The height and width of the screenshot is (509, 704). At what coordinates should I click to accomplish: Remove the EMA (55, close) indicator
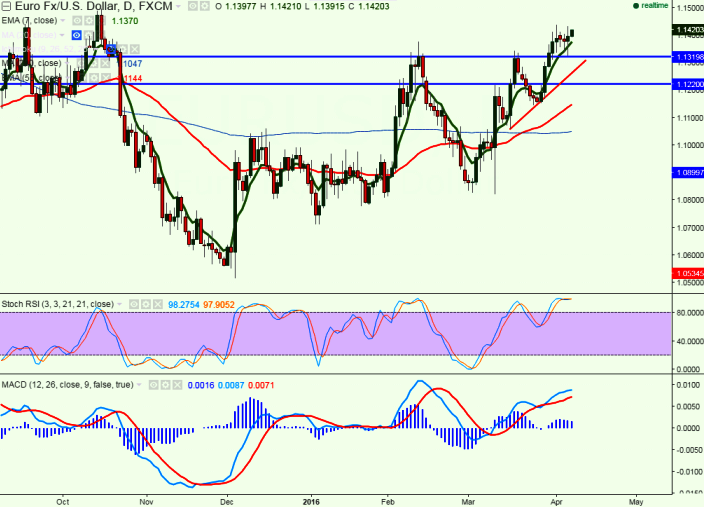coord(105,78)
